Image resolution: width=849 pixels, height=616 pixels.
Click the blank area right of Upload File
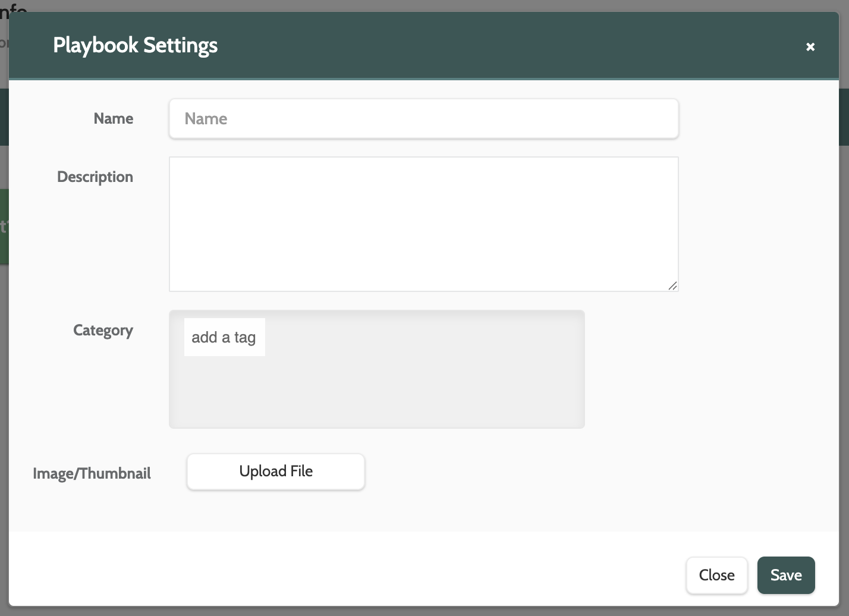click(535, 472)
